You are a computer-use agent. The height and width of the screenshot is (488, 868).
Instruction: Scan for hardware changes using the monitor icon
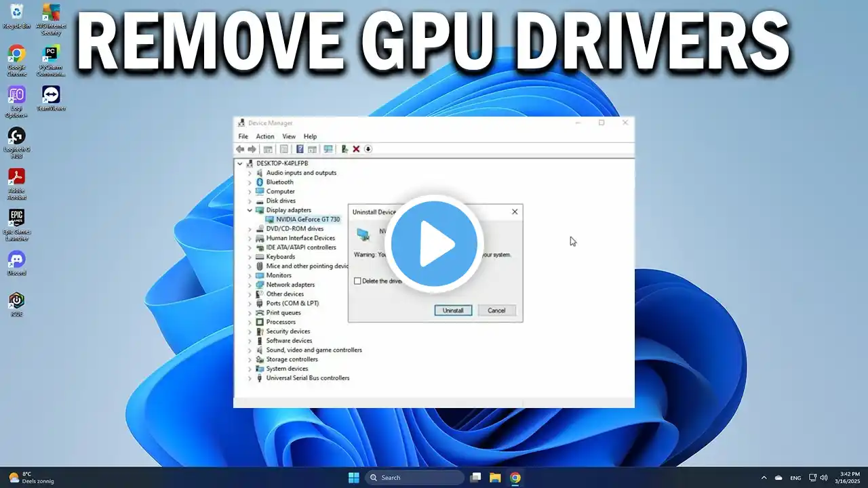tap(328, 149)
